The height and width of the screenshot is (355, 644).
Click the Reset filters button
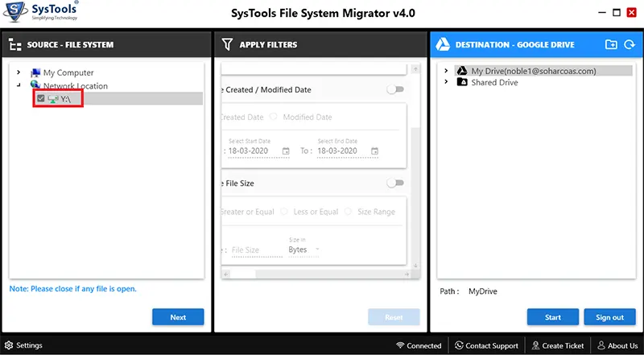(394, 317)
